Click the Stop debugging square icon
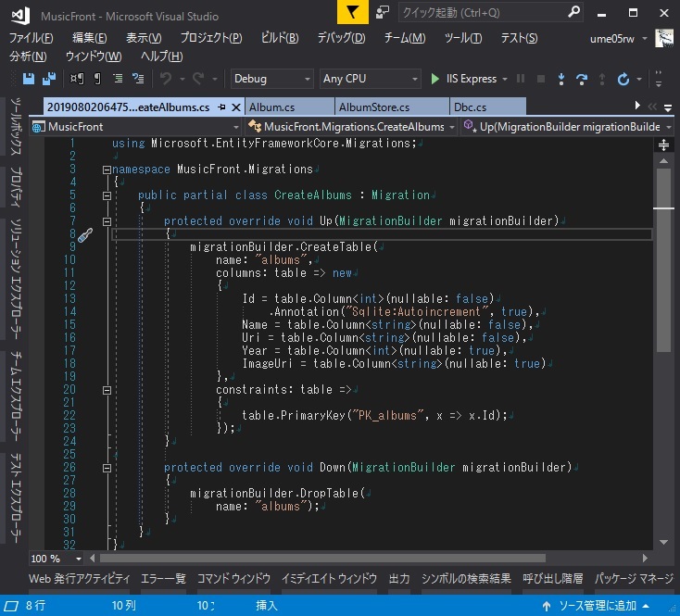680x616 pixels. tap(541, 79)
